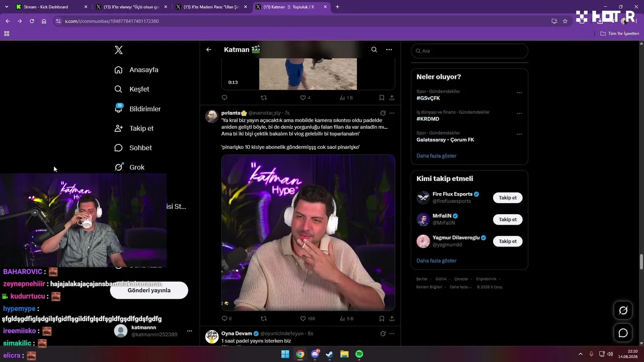The image size is (644, 362).
Task: Go to Takip et in sidebar
Action: pos(134,128)
